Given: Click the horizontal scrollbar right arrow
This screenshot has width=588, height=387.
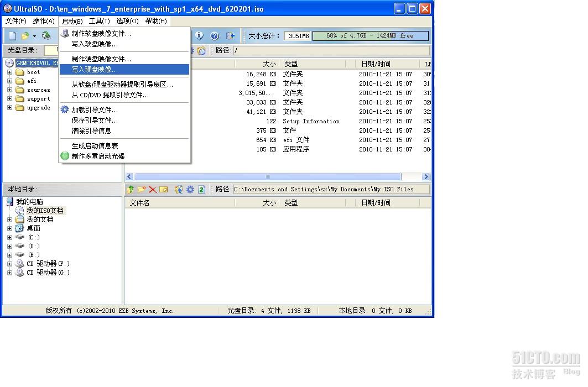Looking at the screenshot, I should [x=426, y=177].
